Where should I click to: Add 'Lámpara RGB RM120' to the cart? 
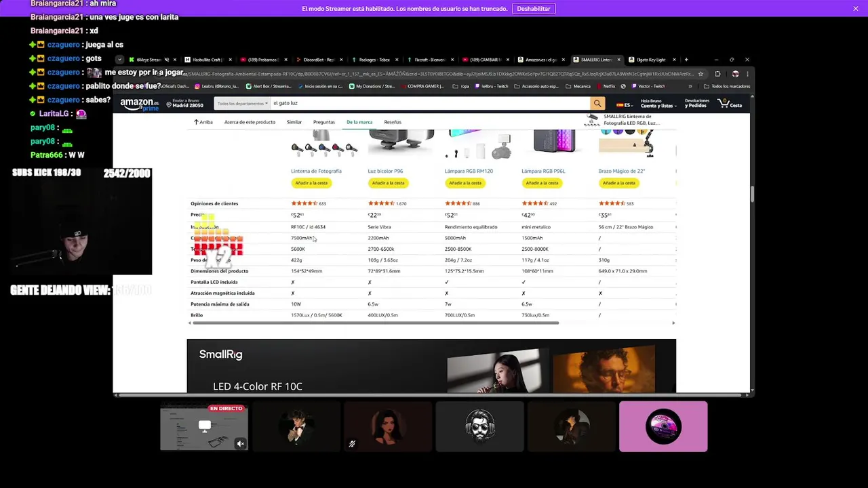coord(465,183)
